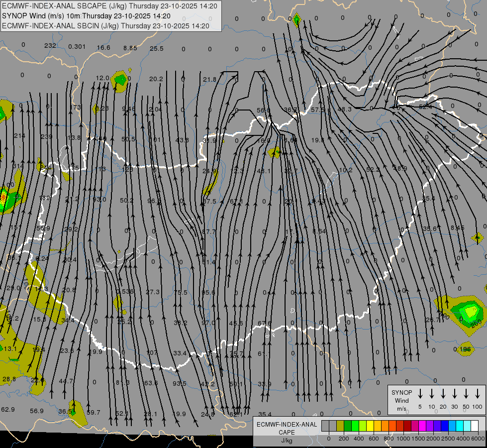
Task: Select the SBCAPE title line in header
Action: [x=109, y=6]
